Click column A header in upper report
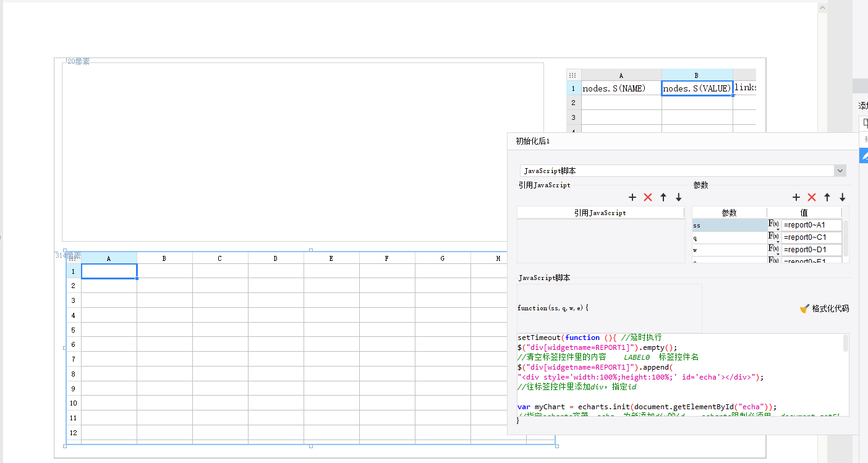 pos(621,75)
